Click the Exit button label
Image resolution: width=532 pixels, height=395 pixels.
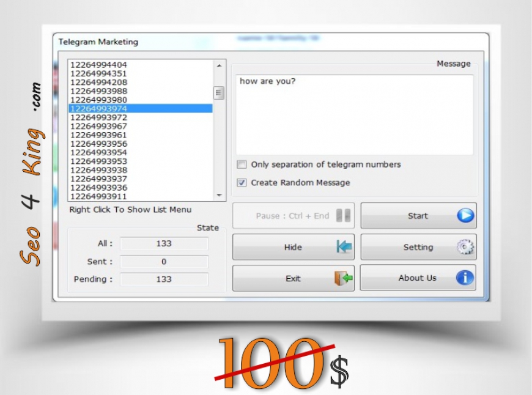(293, 279)
